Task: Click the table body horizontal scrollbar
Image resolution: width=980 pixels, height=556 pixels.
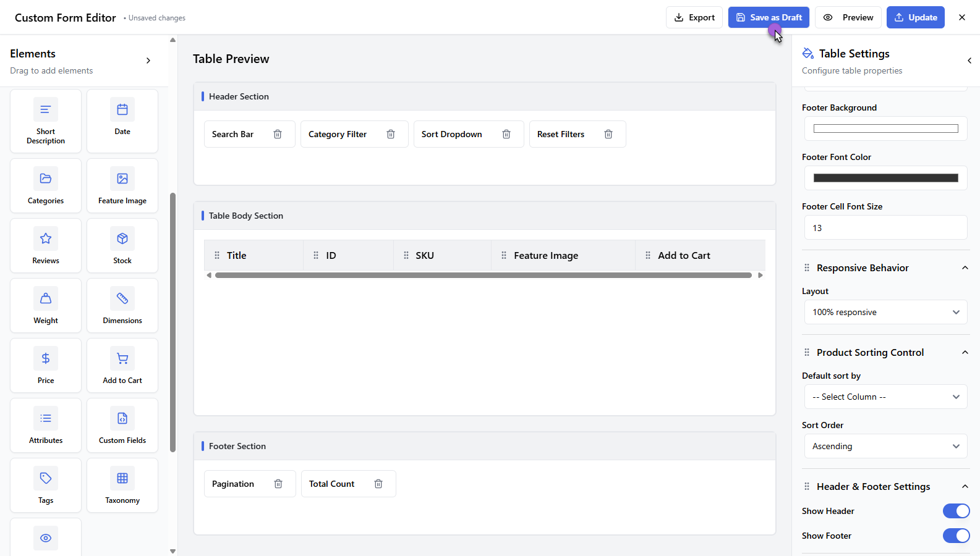Action: coord(484,275)
